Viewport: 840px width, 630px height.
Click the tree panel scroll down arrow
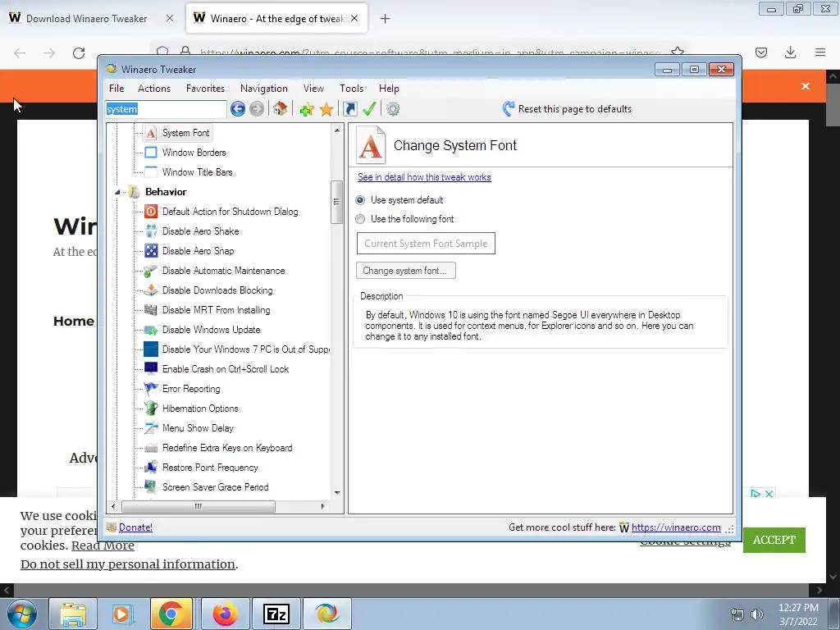(x=337, y=493)
